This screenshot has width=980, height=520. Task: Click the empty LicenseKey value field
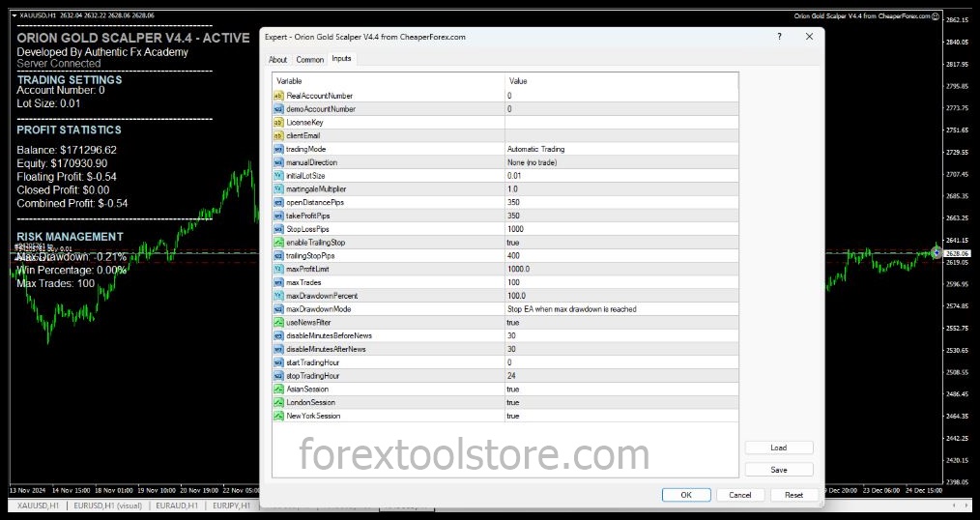tap(621, 123)
